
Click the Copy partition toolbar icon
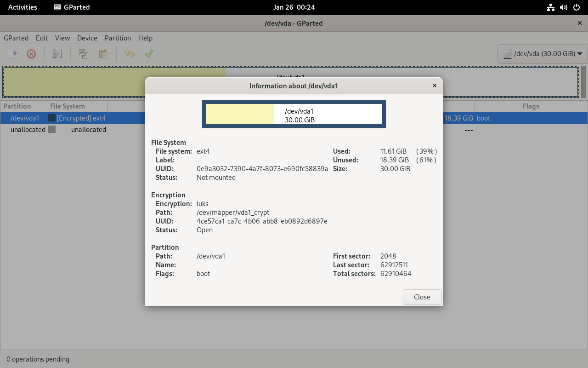point(84,54)
